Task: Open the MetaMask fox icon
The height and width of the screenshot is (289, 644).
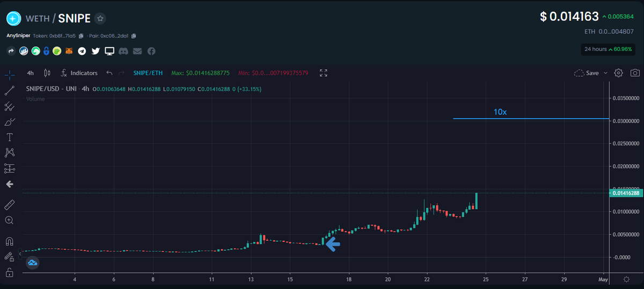Action: (69, 51)
